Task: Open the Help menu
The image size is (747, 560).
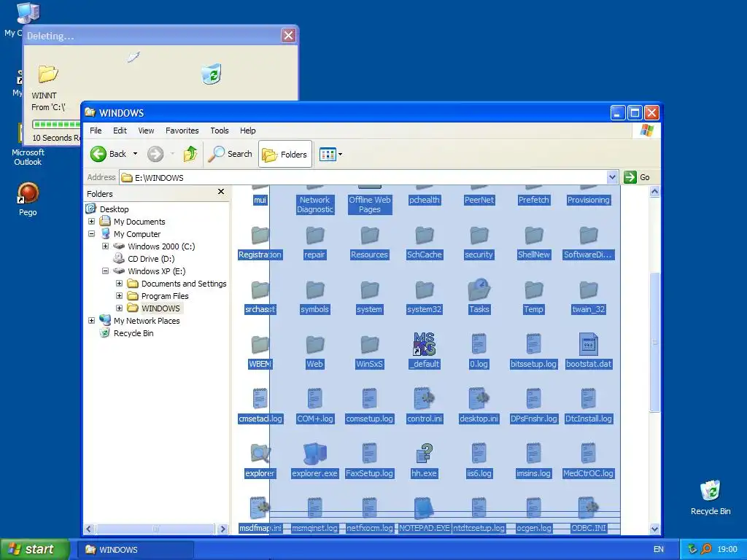Action: click(247, 131)
